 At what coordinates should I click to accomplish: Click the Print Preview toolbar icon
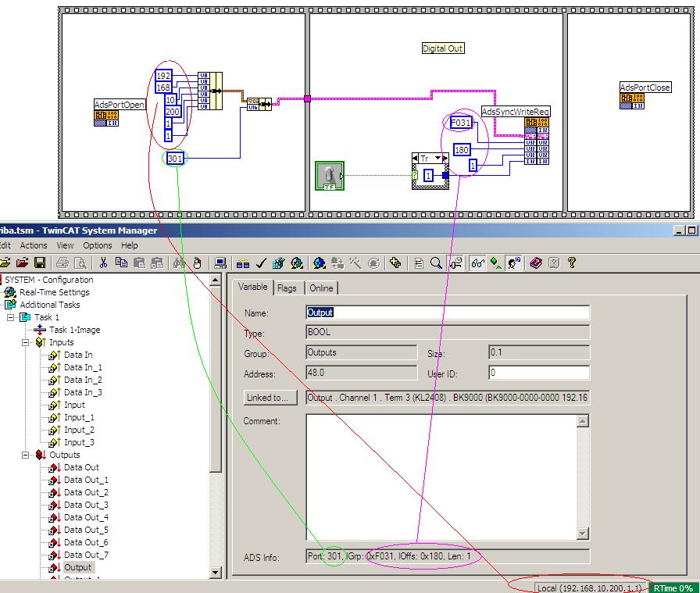pos(80,263)
